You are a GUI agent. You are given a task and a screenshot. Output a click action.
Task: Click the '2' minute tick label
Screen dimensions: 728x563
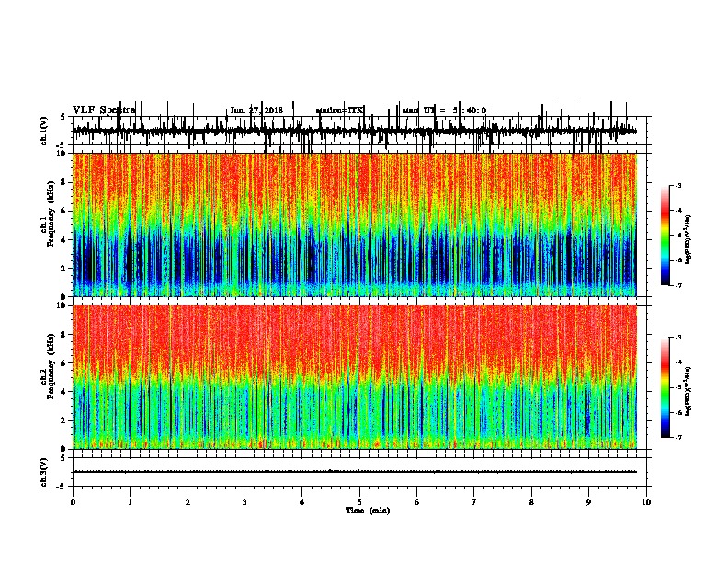point(188,502)
